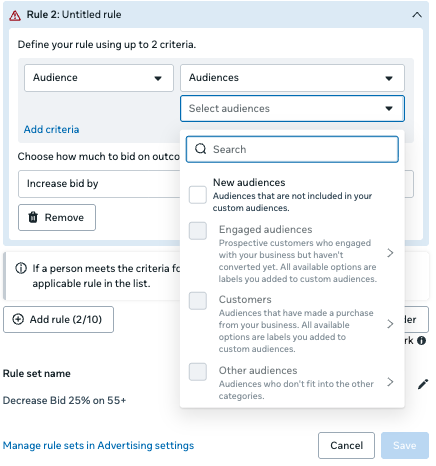Click the Save button
Screen dimensions: 436x466
[x=405, y=446]
